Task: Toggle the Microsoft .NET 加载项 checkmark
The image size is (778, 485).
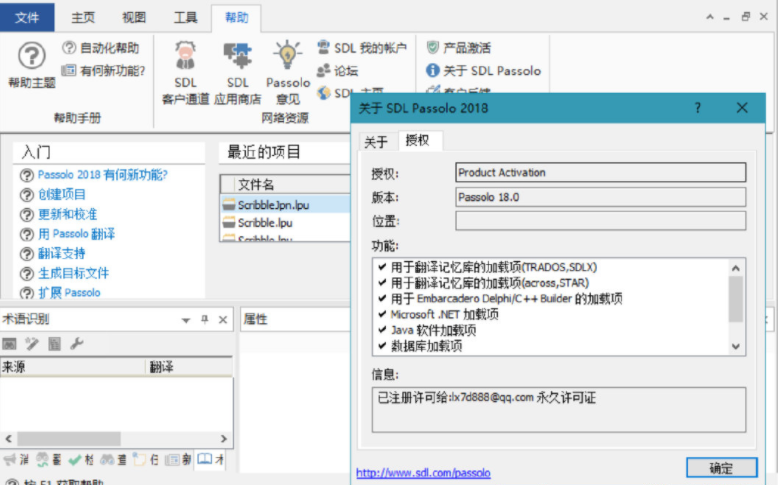Action: click(382, 314)
